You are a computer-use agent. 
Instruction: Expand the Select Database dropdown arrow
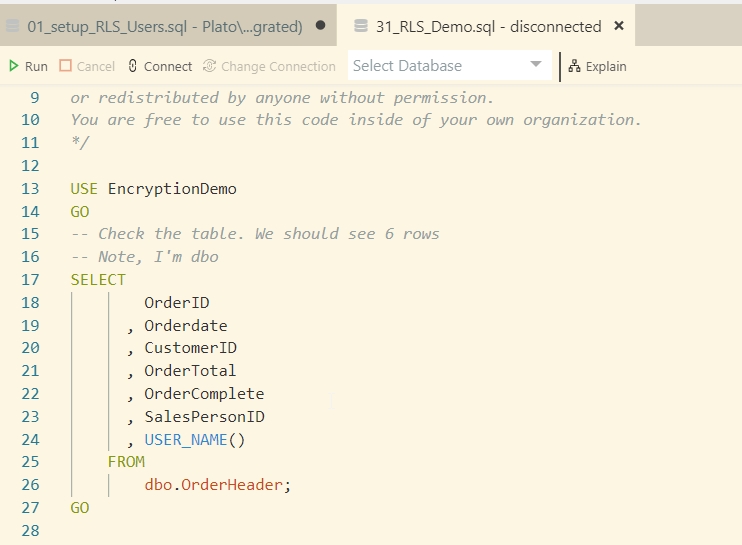pyautogui.click(x=536, y=66)
